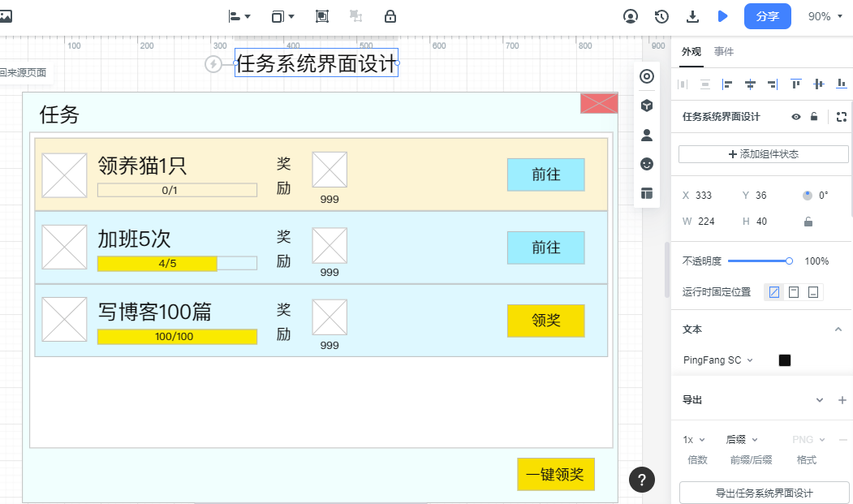Click the distribute vertically icon

705,84
